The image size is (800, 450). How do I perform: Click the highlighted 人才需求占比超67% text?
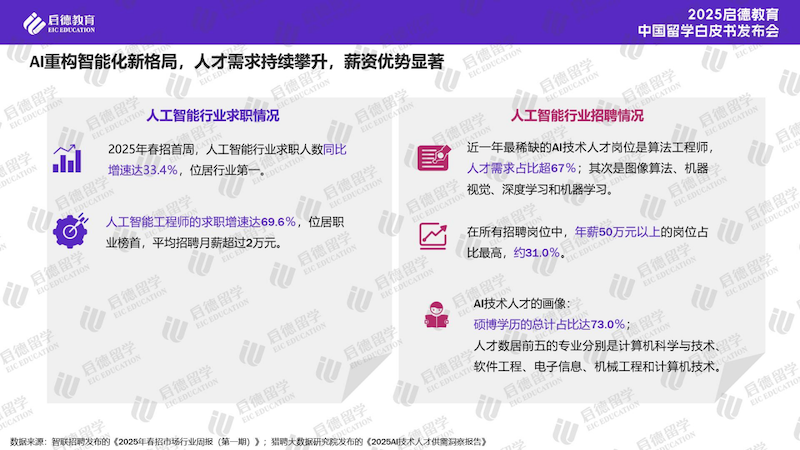(x=522, y=168)
